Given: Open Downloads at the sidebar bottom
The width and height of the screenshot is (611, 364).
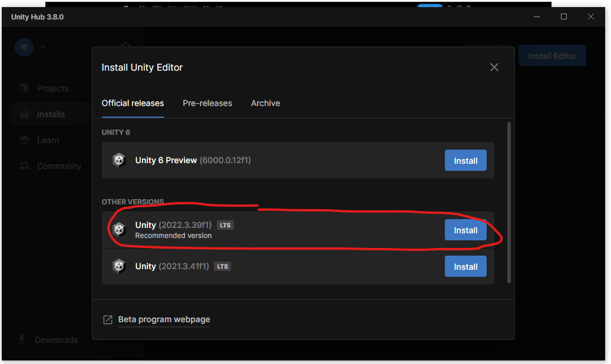Looking at the screenshot, I should tap(56, 340).
